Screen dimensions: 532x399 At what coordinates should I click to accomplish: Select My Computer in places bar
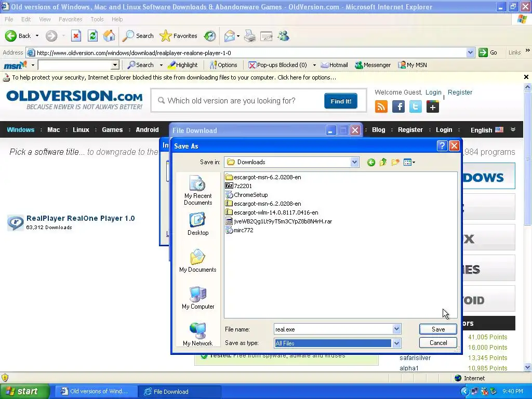click(x=198, y=298)
